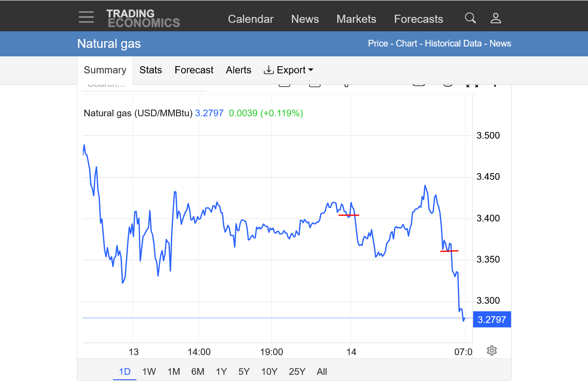
Task: Open chart settings gear icon
Action: coord(492,350)
